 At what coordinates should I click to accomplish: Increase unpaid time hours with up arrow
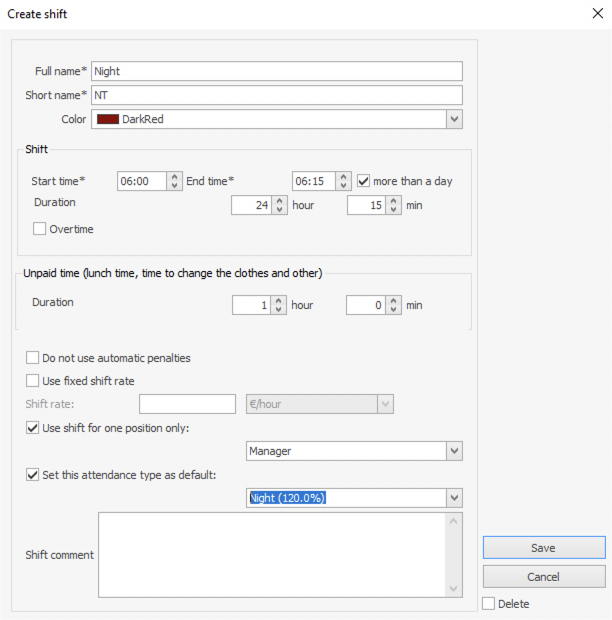click(278, 300)
